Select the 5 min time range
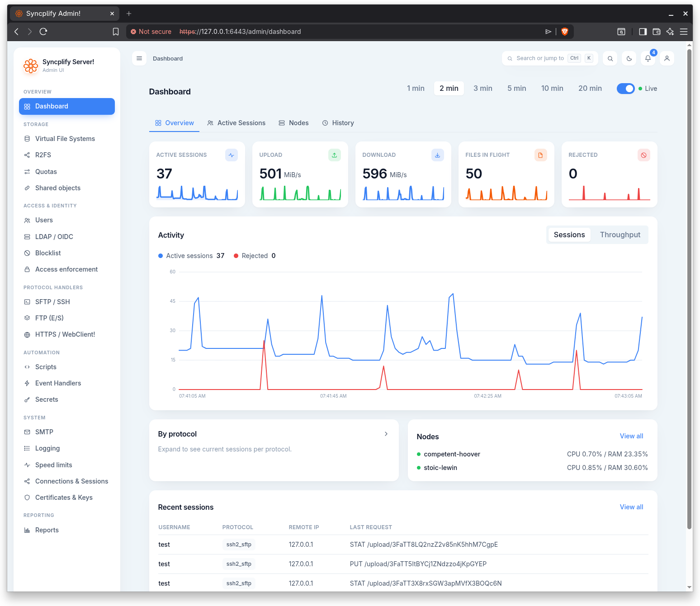 click(x=516, y=88)
